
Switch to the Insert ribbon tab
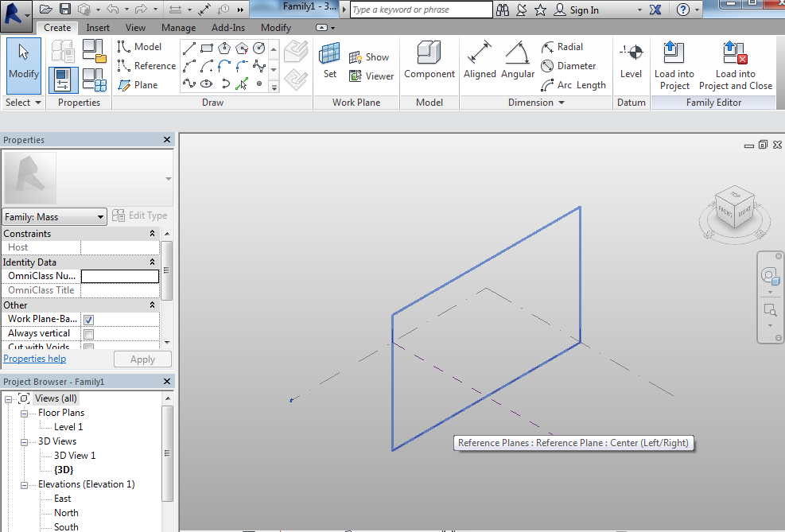(x=98, y=28)
